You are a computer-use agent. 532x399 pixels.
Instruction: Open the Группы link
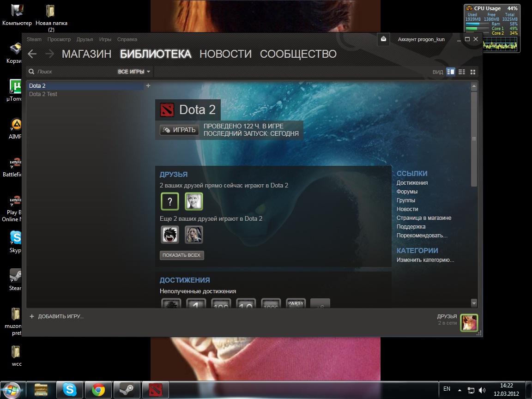click(406, 200)
